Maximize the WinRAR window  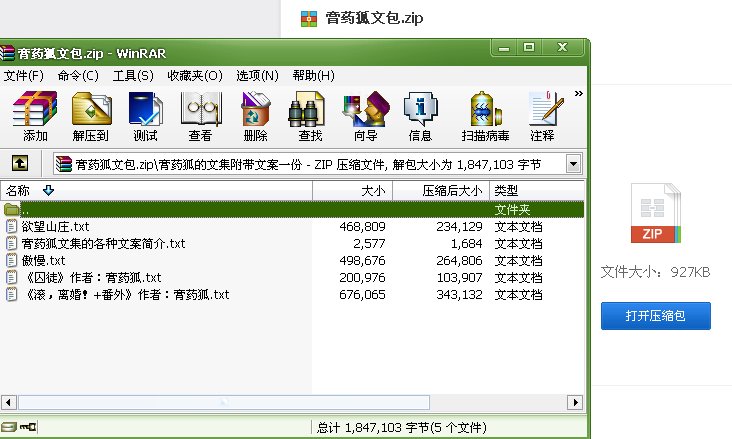click(x=529, y=48)
